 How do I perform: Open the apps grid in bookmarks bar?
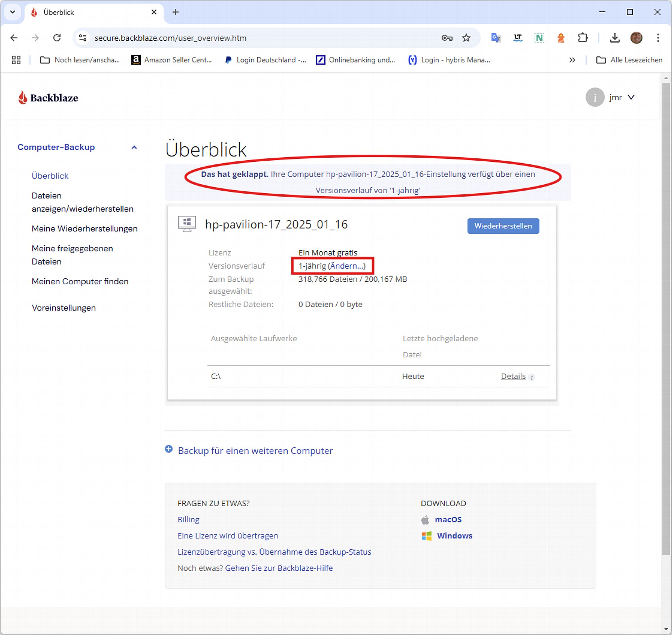16,60
